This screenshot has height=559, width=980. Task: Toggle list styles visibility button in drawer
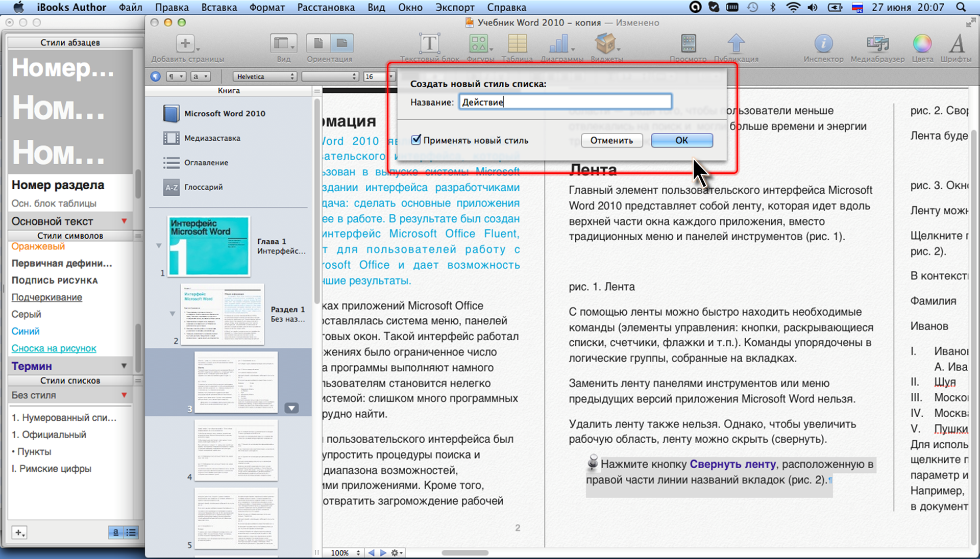pos(131,532)
